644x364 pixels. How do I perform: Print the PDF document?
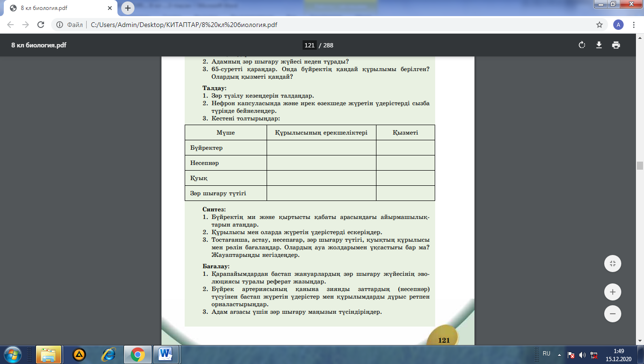point(616,45)
